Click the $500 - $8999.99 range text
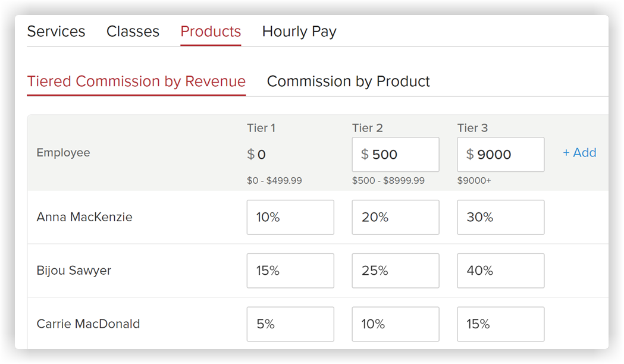 (388, 181)
